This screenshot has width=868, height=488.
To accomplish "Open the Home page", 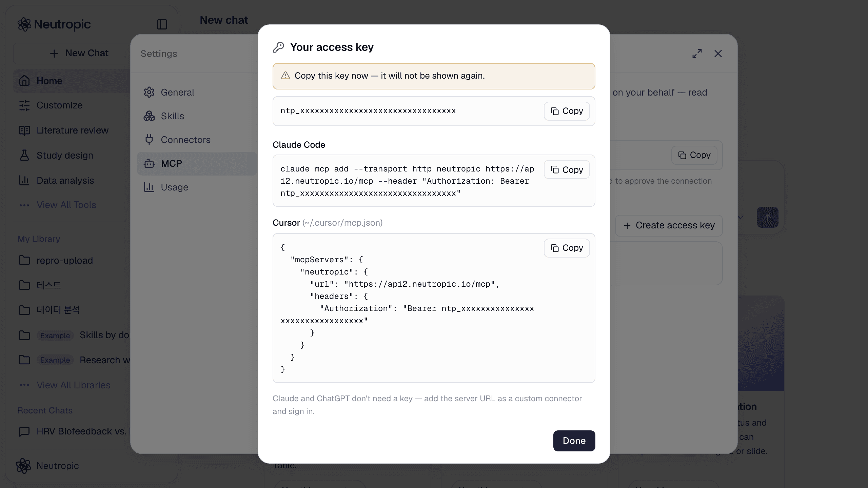I will point(72,81).
